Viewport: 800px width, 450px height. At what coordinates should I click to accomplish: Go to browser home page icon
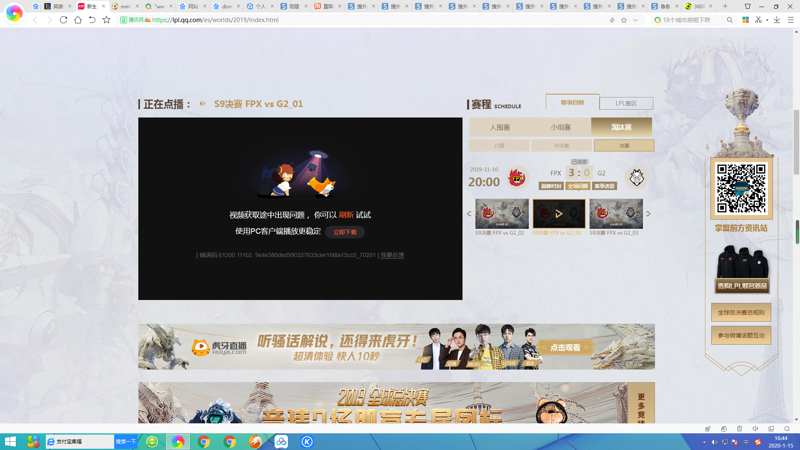click(x=78, y=20)
